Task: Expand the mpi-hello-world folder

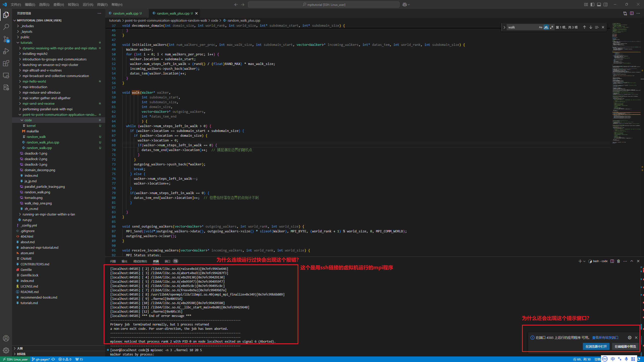Action: tap(34, 81)
